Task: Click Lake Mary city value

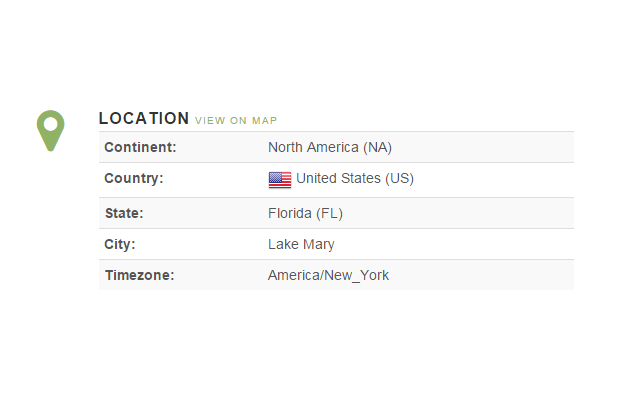Action: coord(301,244)
